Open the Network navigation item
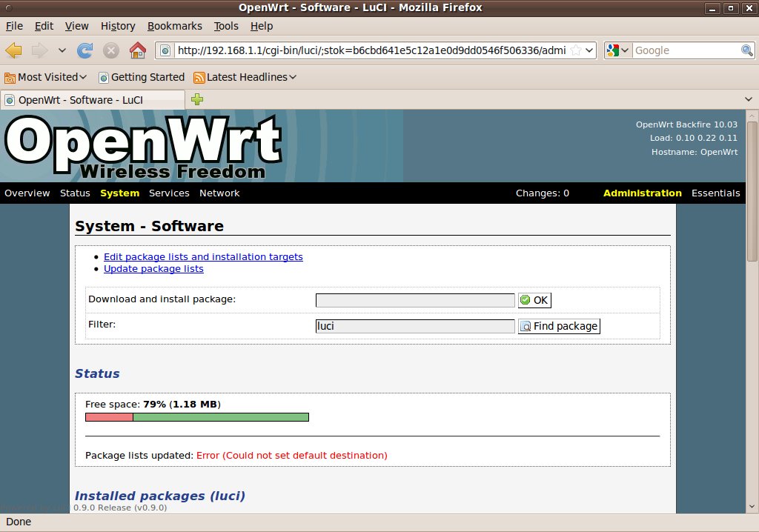759x532 pixels. pyautogui.click(x=219, y=193)
